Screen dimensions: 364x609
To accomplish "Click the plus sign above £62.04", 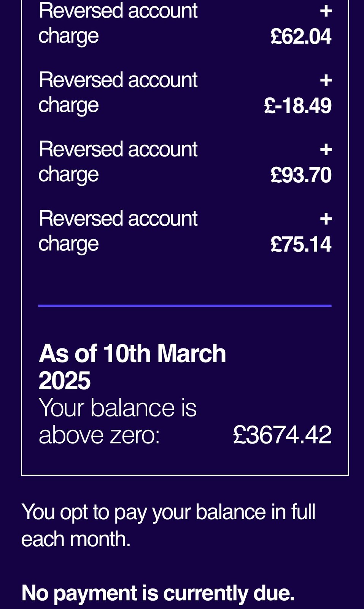I will point(326,11).
